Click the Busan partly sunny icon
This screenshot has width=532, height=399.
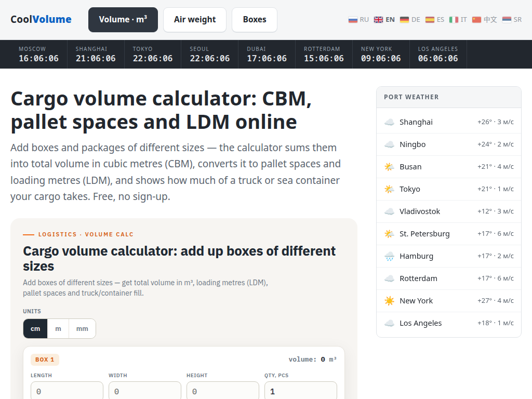(x=389, y=167)
